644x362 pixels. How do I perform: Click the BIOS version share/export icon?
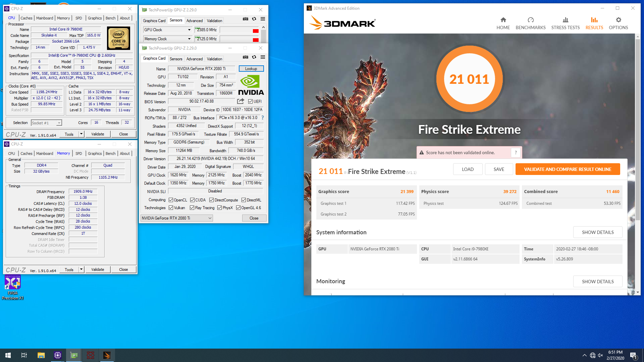240,101
